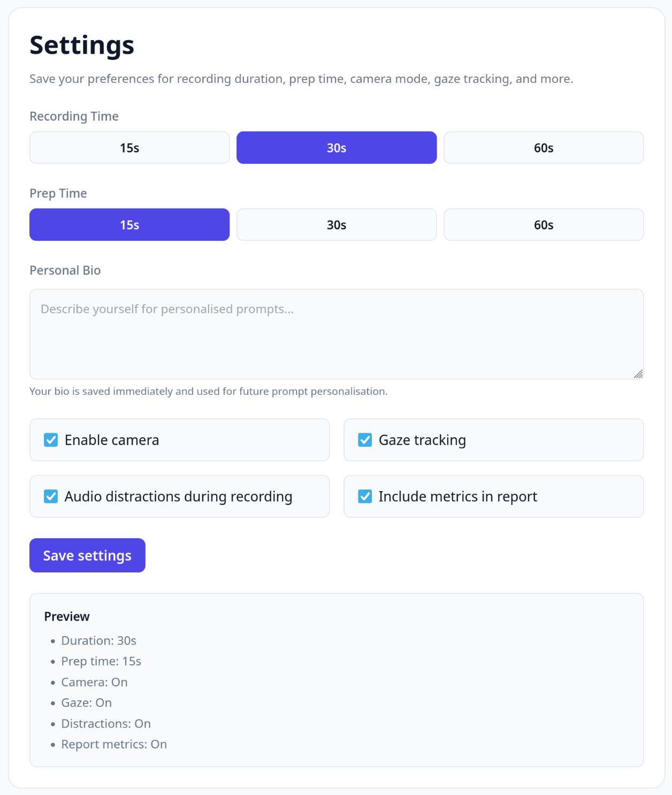
Task: Select 15s recording time
Action: [x=129, y=148]
